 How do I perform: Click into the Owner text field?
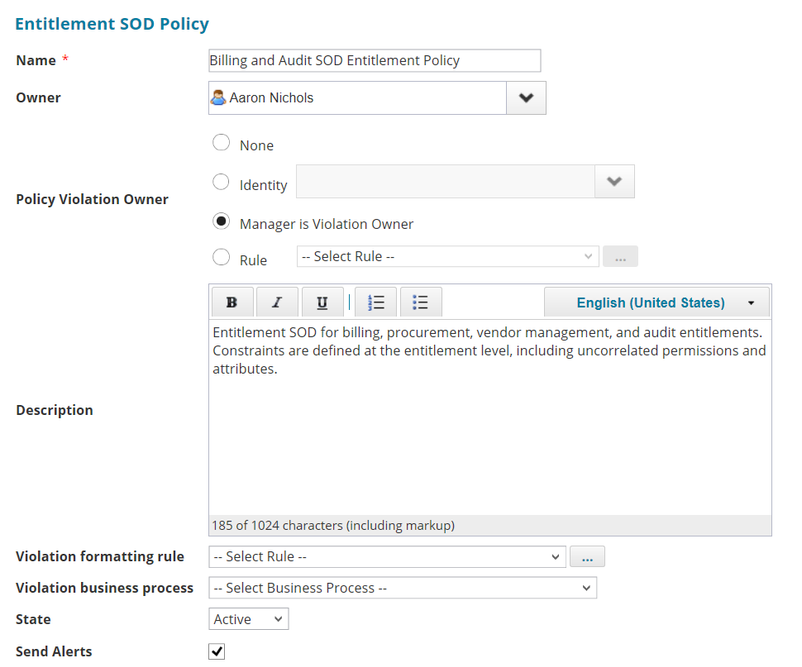pos(358,98)
